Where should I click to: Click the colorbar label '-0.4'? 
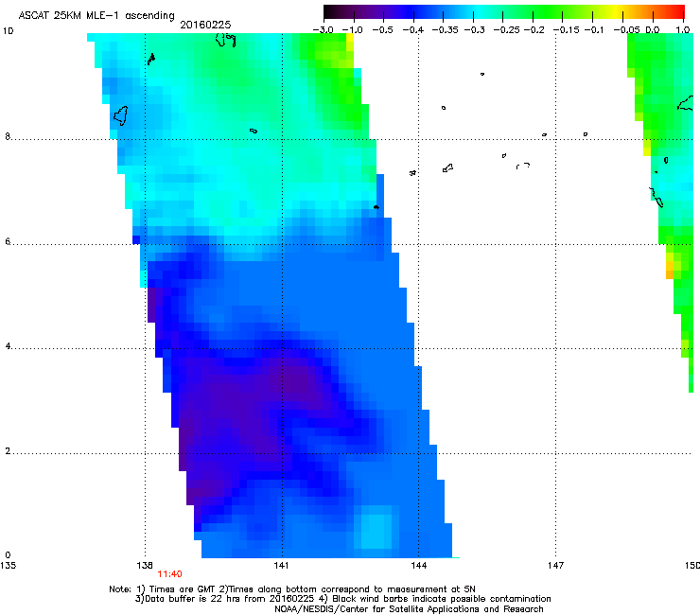coord(413,30)
